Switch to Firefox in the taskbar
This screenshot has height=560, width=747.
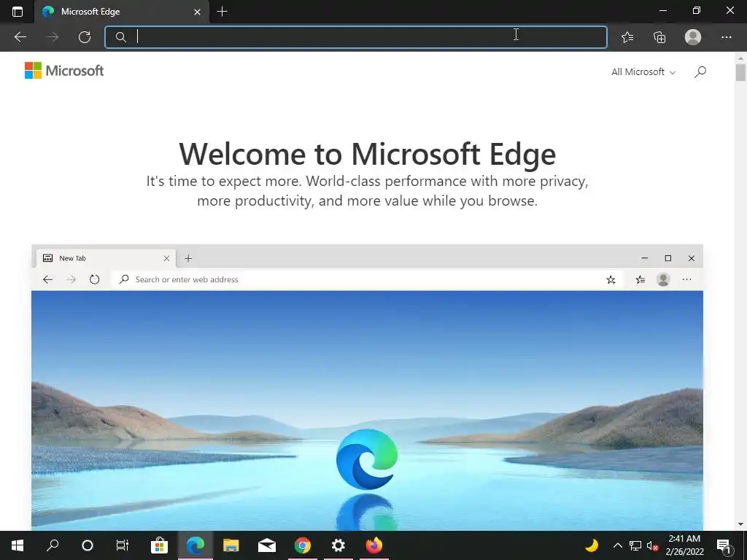[374, 545]
